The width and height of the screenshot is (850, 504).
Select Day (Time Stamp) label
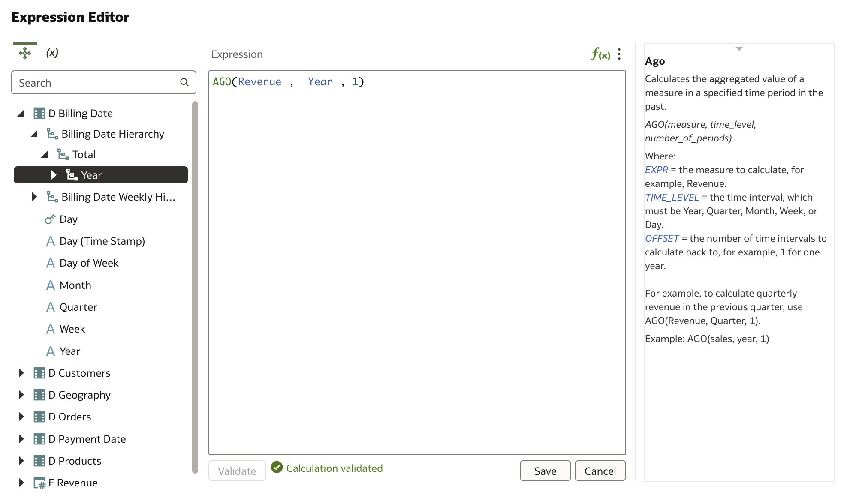click(102, 241)
